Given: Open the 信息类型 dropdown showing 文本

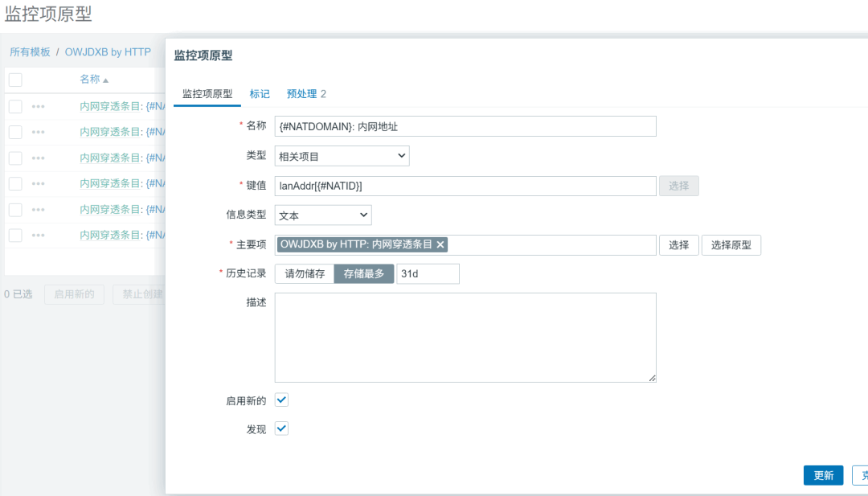Looking at the screenshot, I should point(323,215).
